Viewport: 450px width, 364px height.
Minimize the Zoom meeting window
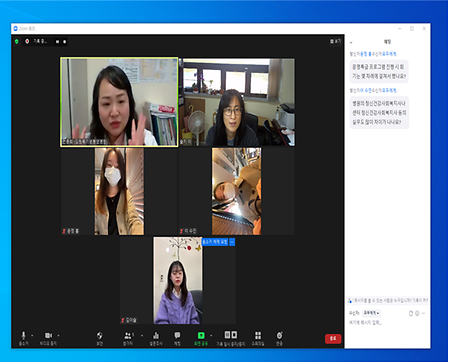point(400,29)
